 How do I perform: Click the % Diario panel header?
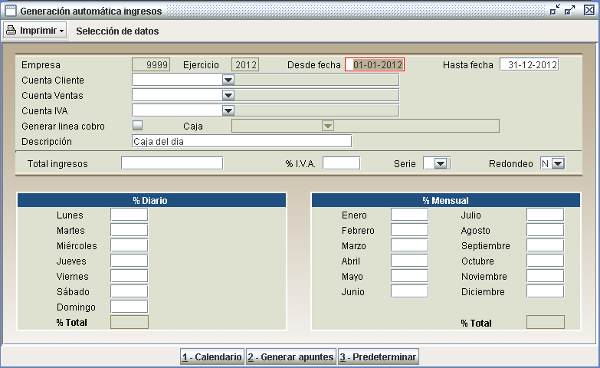pyautogui.click(x=152, y=200)
